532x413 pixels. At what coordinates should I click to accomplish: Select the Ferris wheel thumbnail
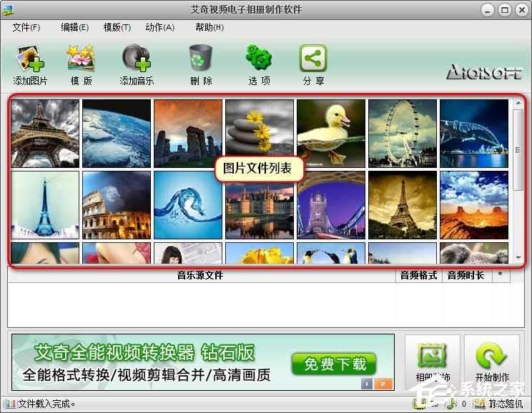point(403,134)
